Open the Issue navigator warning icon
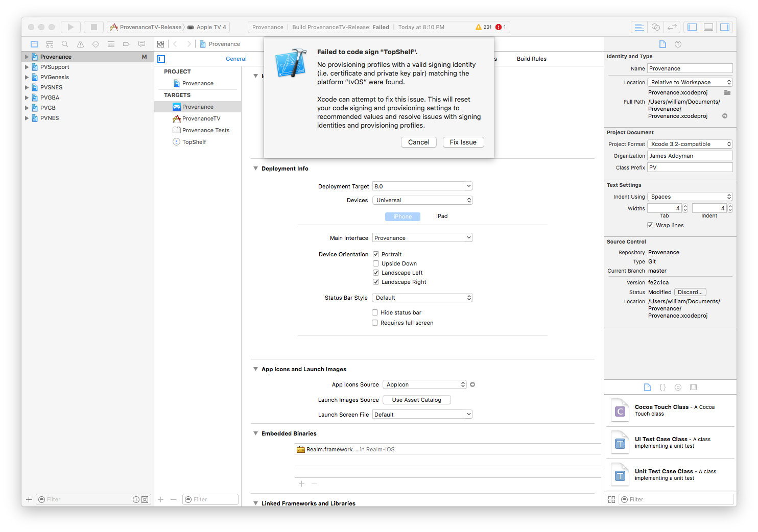Image resolution: width=758 pixels, height=532 pixels. click(x=80, y=44)
